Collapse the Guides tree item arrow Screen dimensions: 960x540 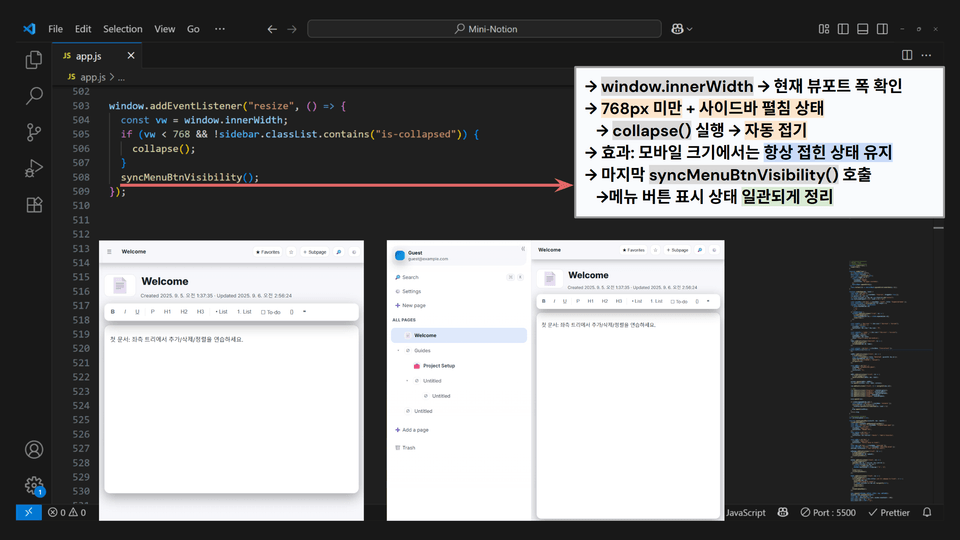click(399, 351)
